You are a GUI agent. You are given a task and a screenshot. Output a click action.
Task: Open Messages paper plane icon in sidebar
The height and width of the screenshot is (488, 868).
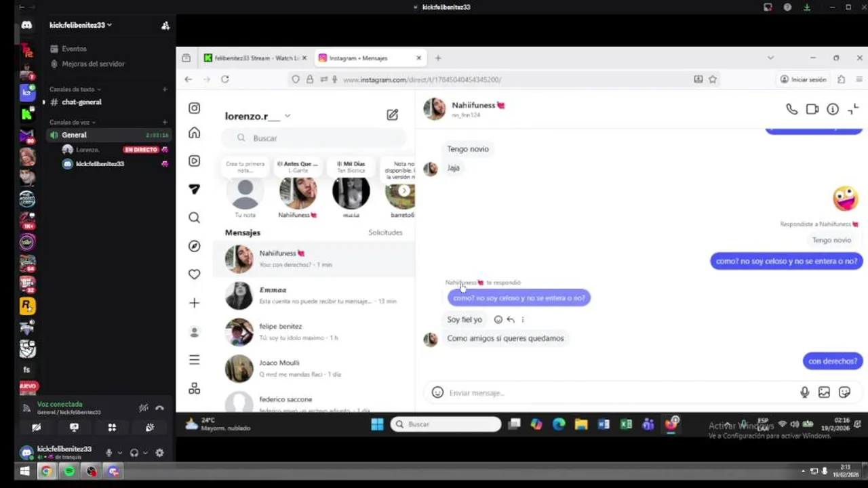tap(195, 189)
